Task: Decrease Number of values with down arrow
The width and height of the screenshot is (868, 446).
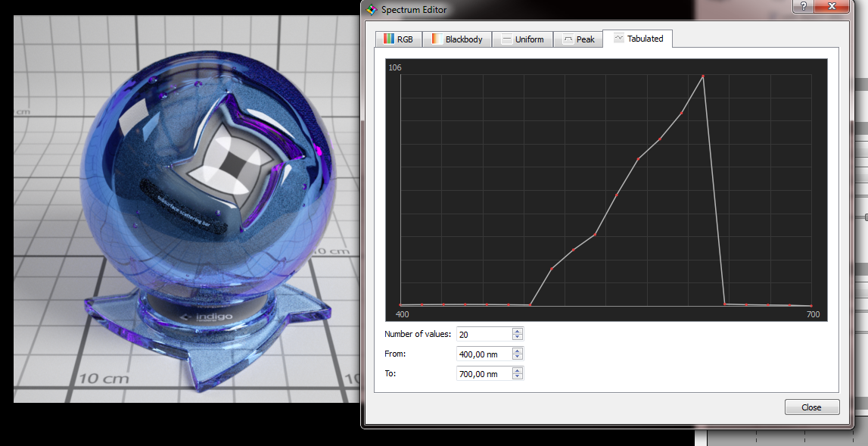Action: pyautogui.click(x=517, y=337)
